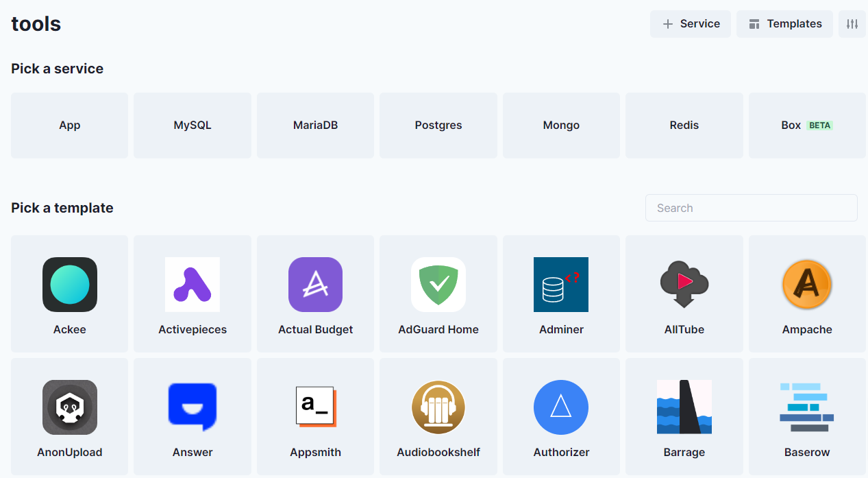Click the plus Service button

pyautogui.click(x=691, y=24)
